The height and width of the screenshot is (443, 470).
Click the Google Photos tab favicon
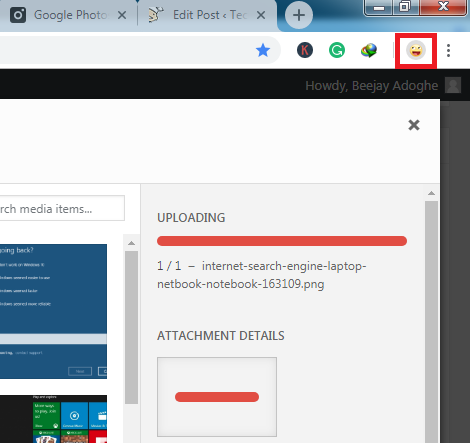pyautogui.click(x=18, y=15)
